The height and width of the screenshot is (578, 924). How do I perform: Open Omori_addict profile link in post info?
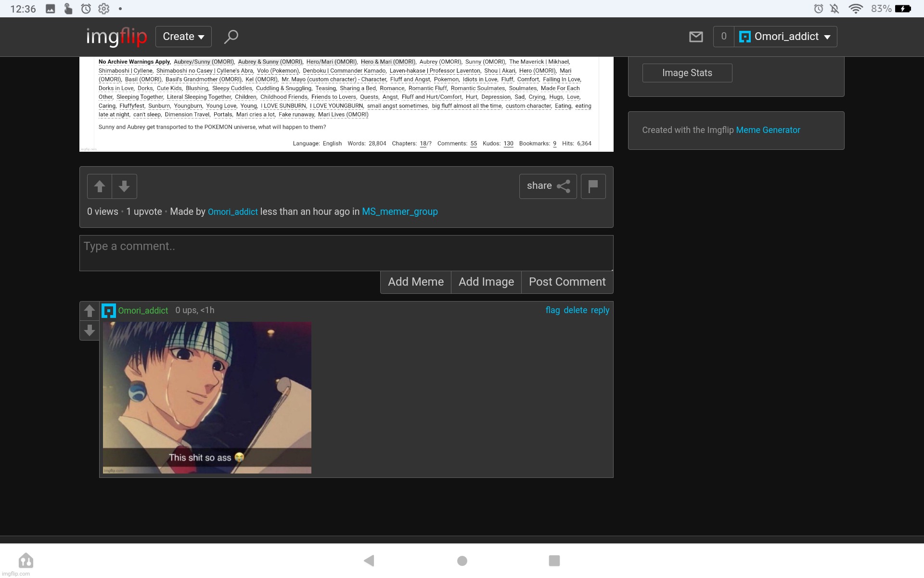coord(233,212)
